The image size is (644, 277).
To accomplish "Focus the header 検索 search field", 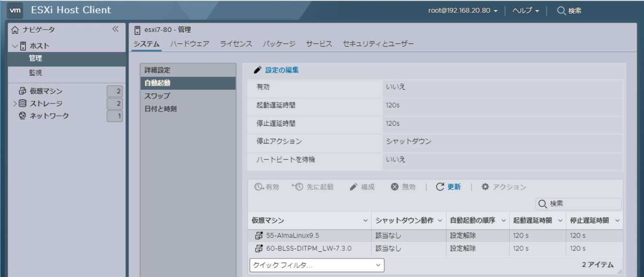I will [x=575, y=11].
